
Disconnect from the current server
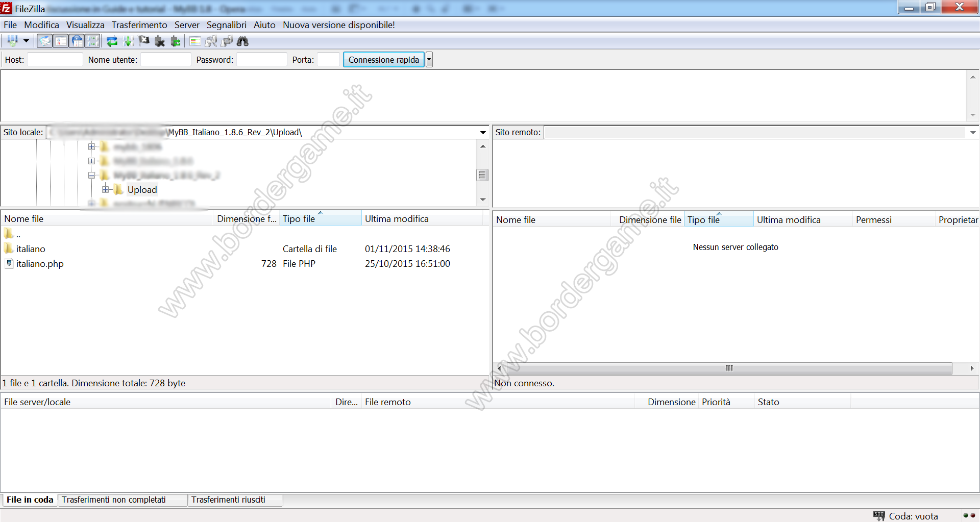point(160,41)
